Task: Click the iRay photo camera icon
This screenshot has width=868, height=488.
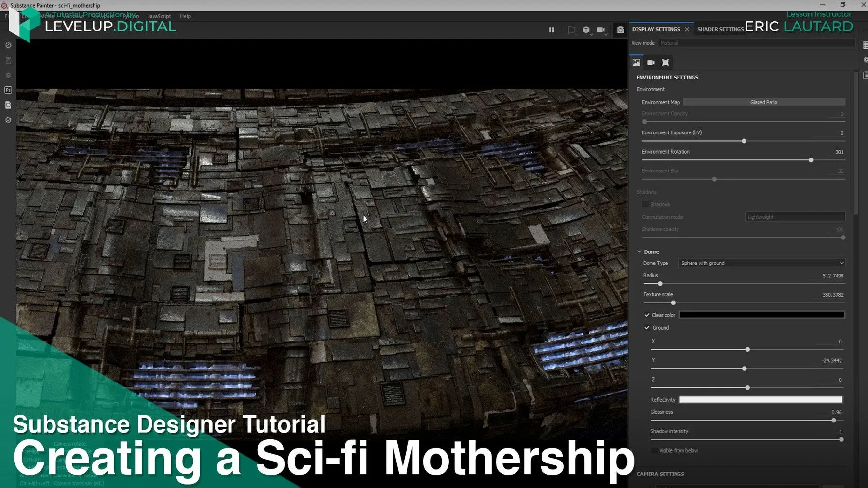Action: point(620,30)
